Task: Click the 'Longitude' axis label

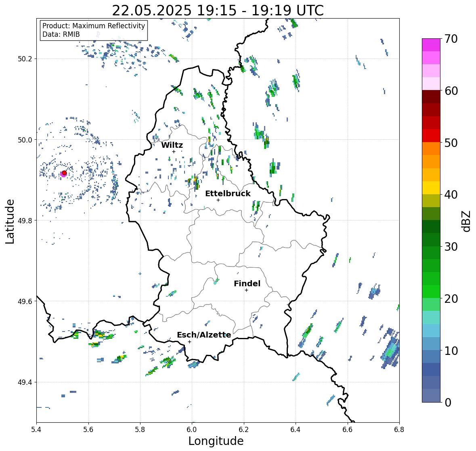Action: [x=216, y=441]
